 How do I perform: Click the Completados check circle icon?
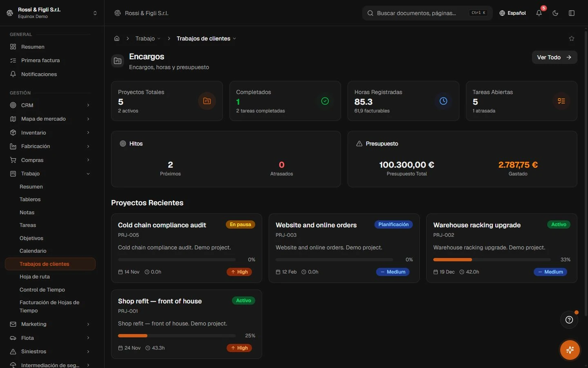tap(325, 101)
